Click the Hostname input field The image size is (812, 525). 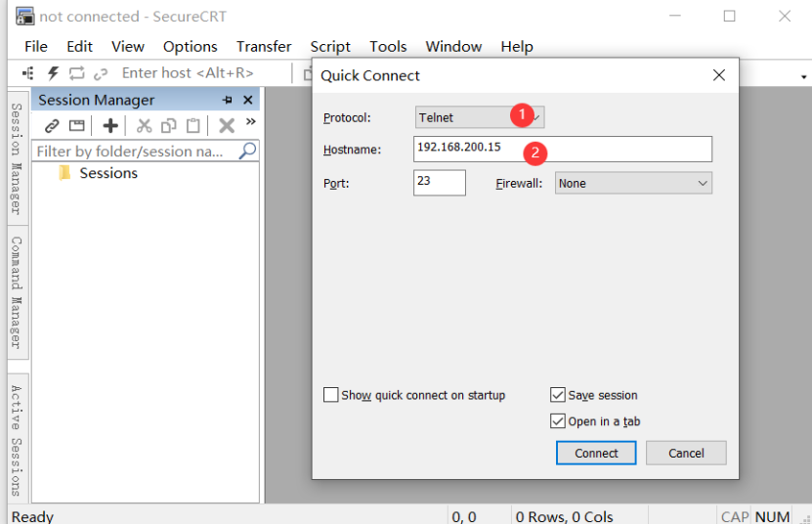point(563,150)
